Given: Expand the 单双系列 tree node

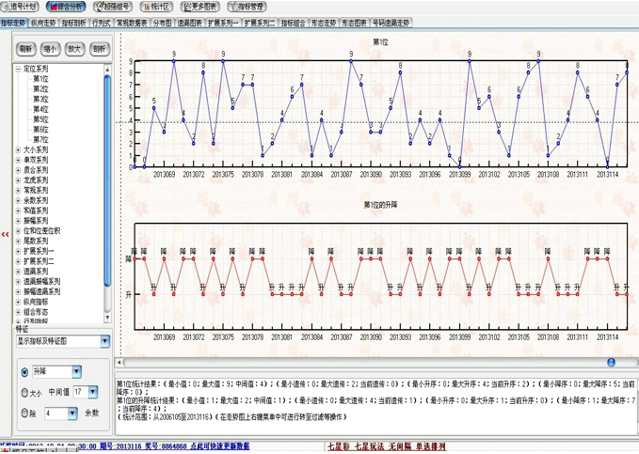Looking at the screenshot, I should pyautogui.click(x=18, y=160).
